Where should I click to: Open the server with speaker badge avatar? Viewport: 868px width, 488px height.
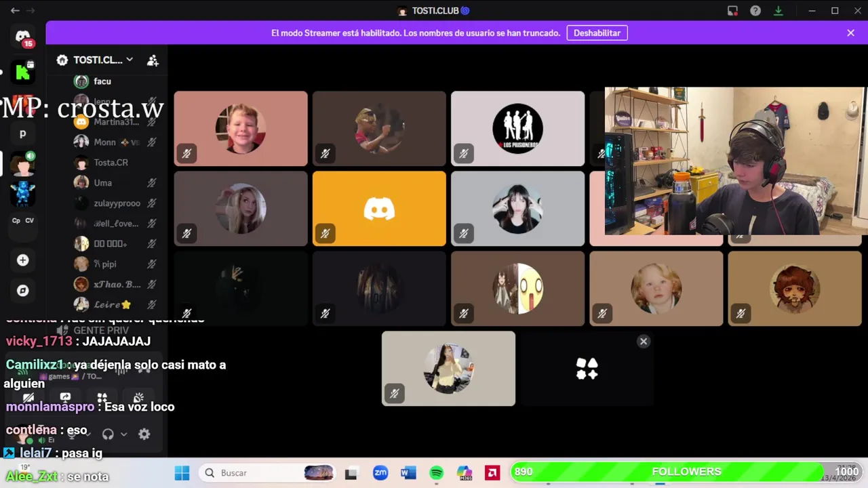click(x=23, y=163)
